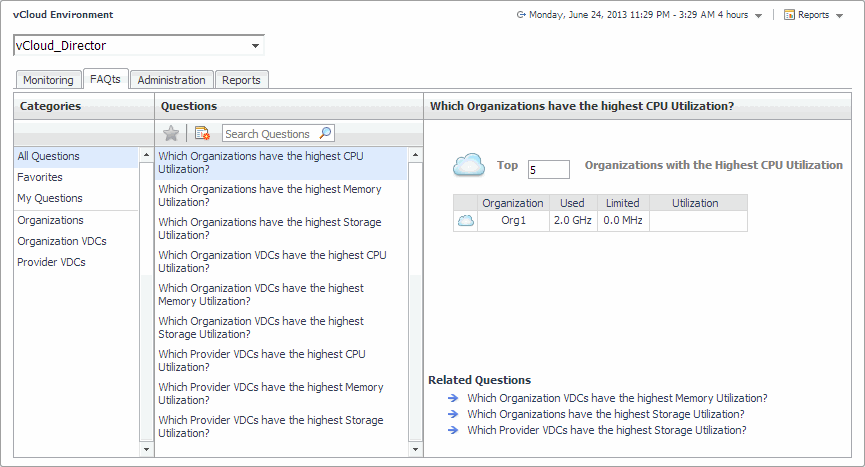Open the vCloud_Director dropdown
Viewport: 865px width, 467px height.
click(x=256, y=46)
